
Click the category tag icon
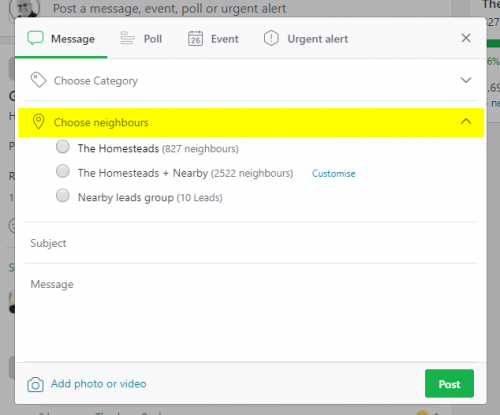(38, 80)
